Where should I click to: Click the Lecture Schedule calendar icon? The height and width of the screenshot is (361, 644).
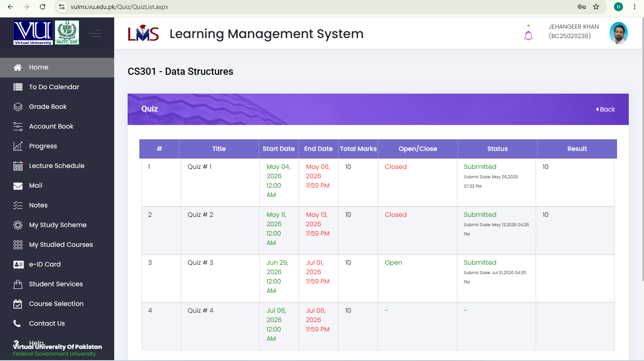[x=17, y=166]
